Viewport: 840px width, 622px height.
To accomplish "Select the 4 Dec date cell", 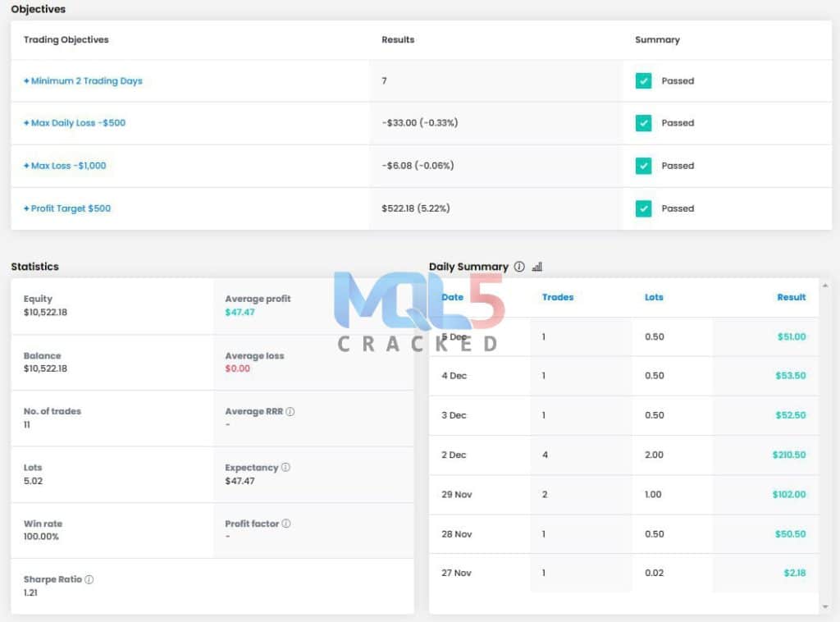I will point(454,376).
